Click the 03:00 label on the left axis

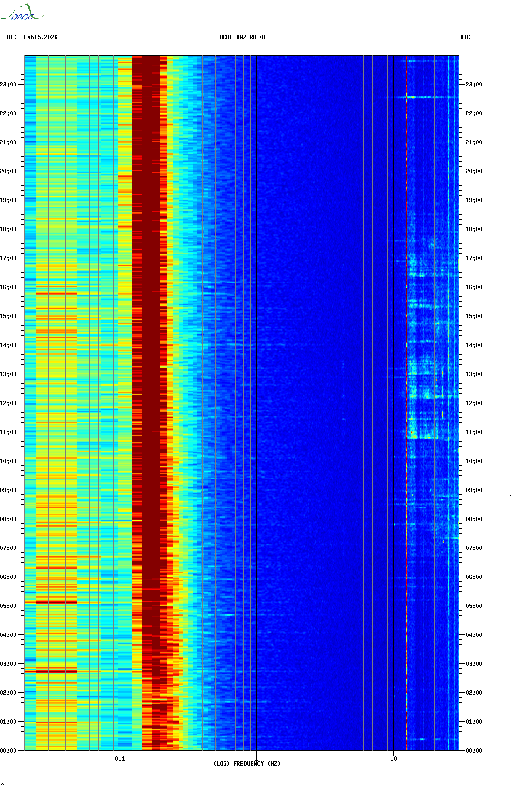(x=8, y=664)
